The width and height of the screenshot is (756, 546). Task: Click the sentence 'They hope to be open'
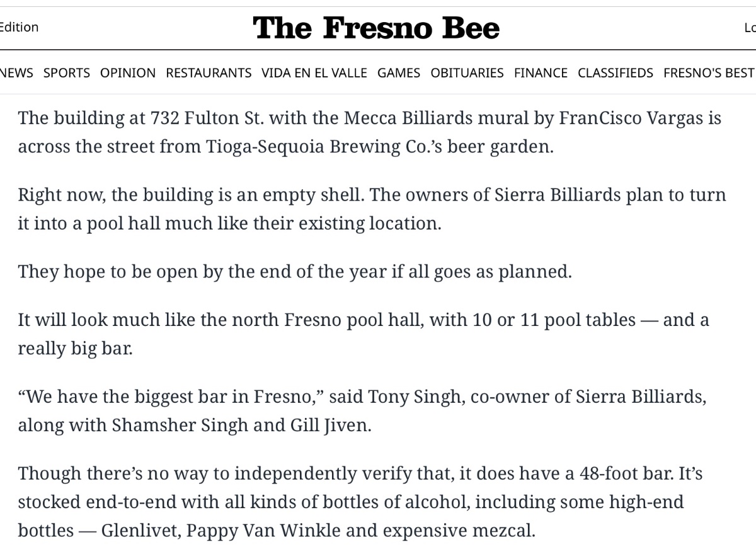tap(295, 272)
